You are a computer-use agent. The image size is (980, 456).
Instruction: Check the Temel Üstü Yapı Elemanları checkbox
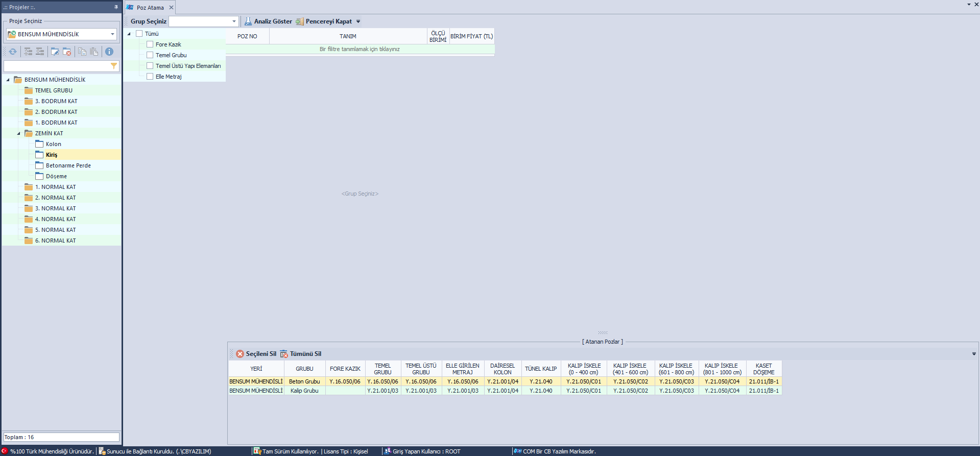pos(150,66)
